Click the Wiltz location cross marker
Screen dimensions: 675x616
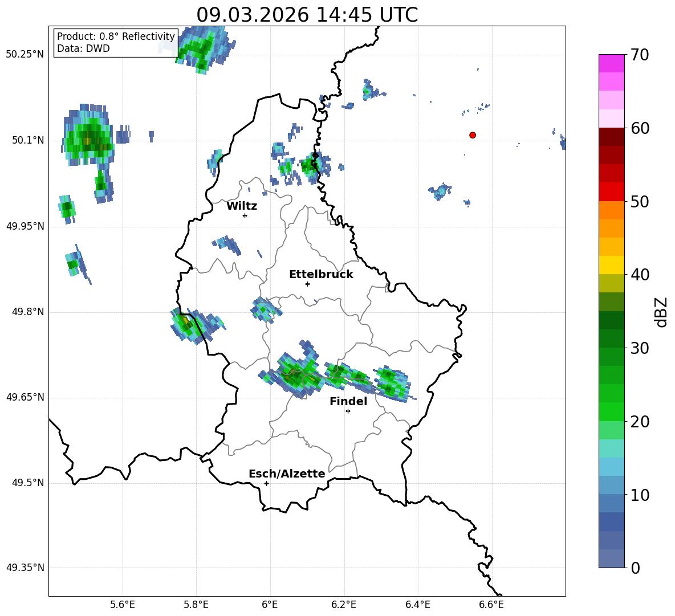[x=245, y=215]
